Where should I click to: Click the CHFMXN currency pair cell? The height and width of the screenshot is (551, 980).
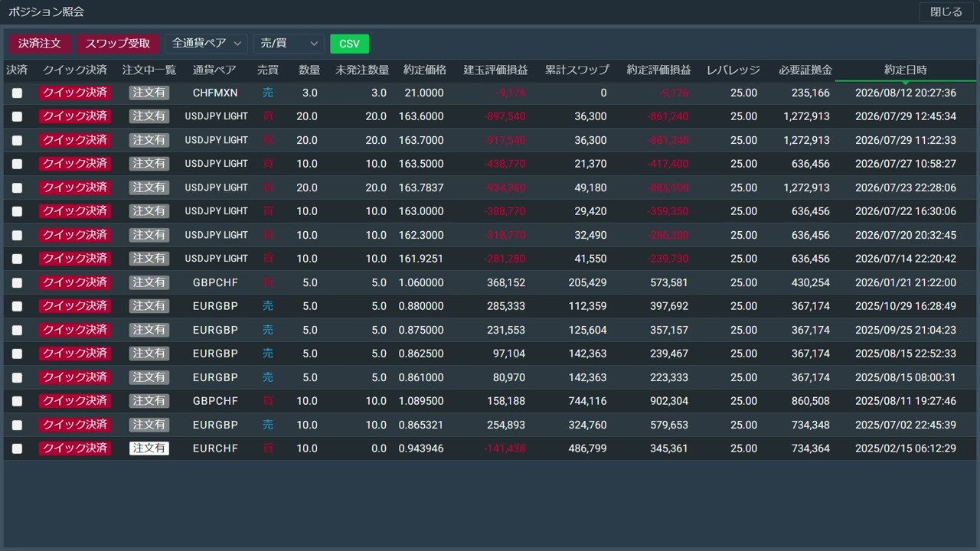(x=215, y=93)
